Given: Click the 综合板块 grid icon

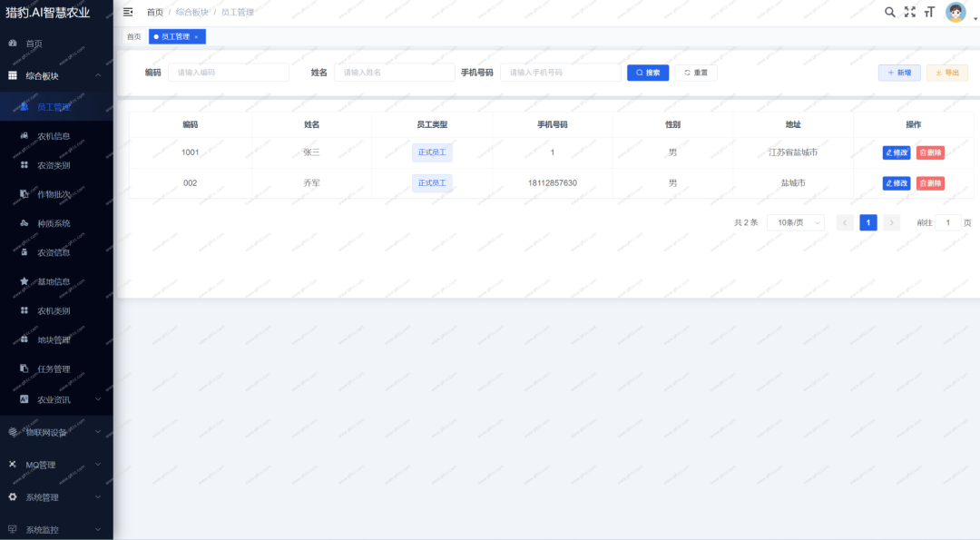Looking at the screenshot, I should 13,75.
